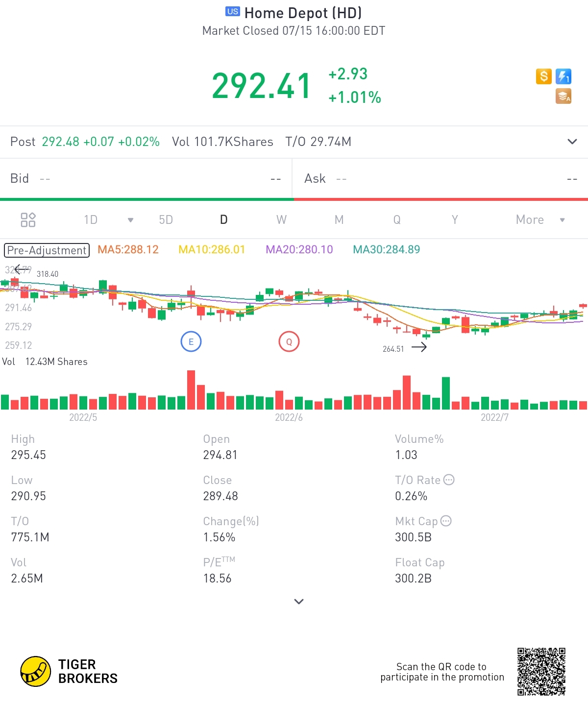This screenshot has width=588, height=728.
Task: Tap the T/O 775.1M value
Action: coord(30,537)
